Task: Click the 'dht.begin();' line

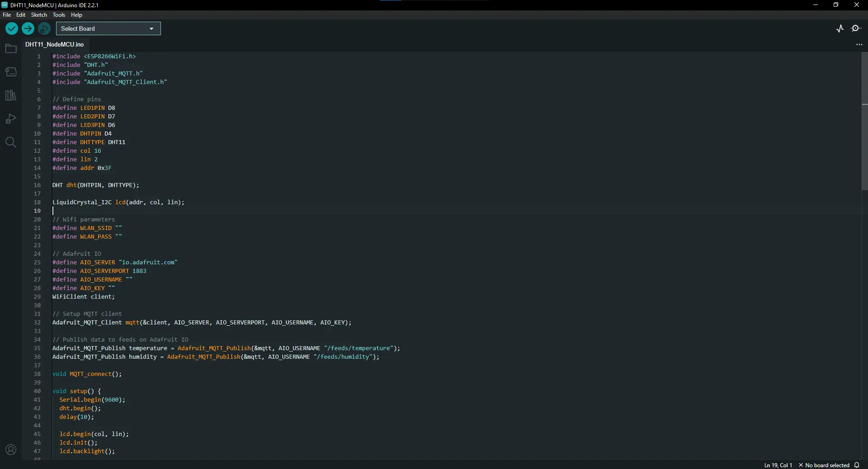Action: click(x=80, y=408)
